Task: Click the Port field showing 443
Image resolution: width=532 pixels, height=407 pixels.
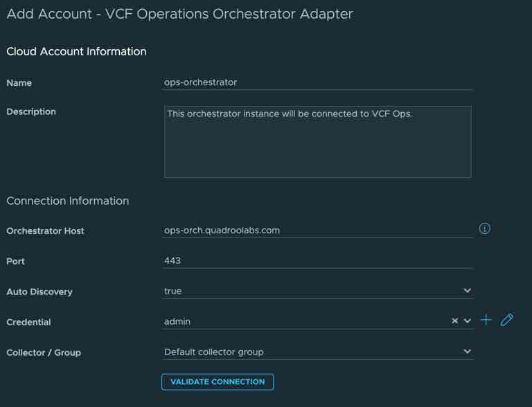Action: point(317,261)
